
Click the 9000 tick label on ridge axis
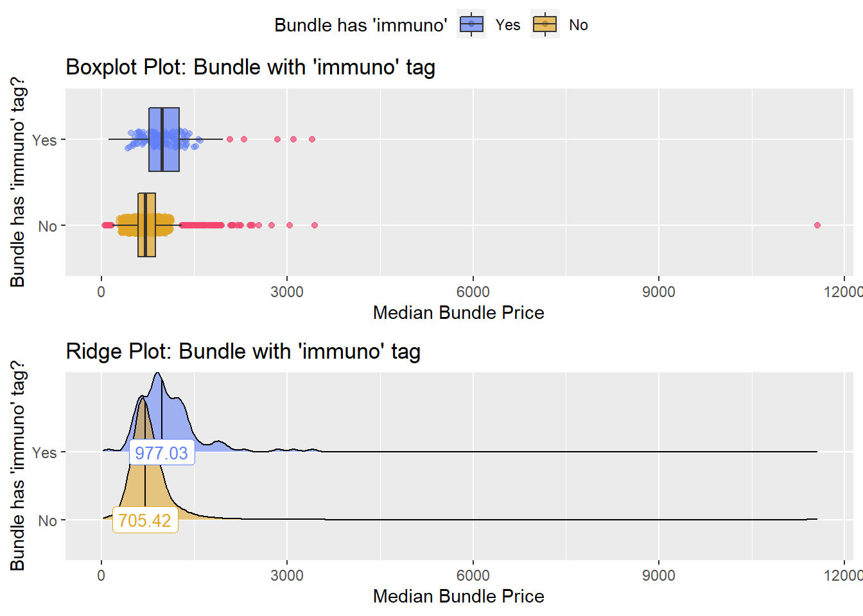coord(659,576)
